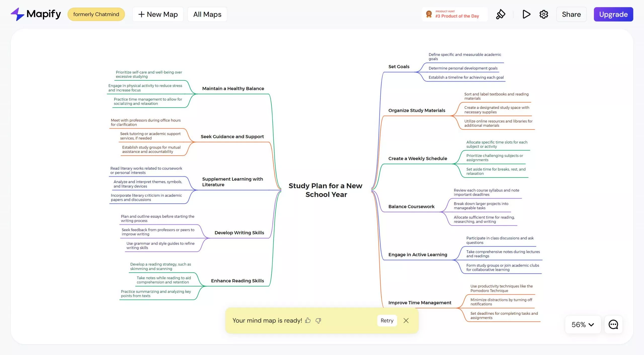Click the Share button
Screen dimensions: 644x355
571,14
